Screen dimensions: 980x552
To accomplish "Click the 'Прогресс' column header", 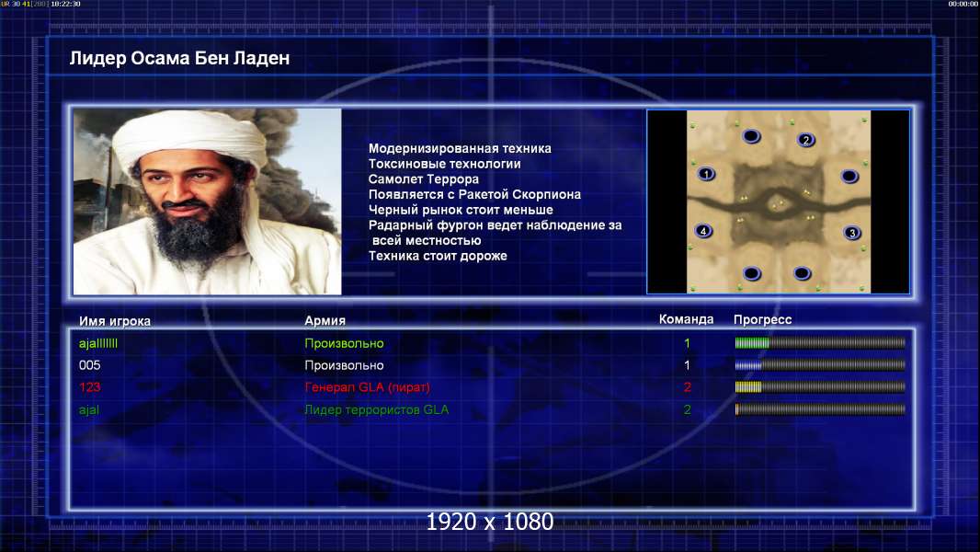I will click(x=762, y=319).
